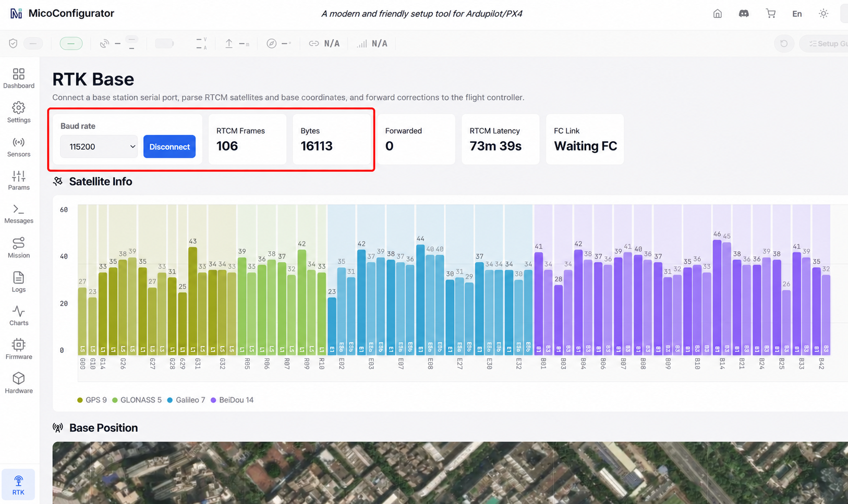Open the Baud rate 115200 dropdown

click(x=99, y=146)
